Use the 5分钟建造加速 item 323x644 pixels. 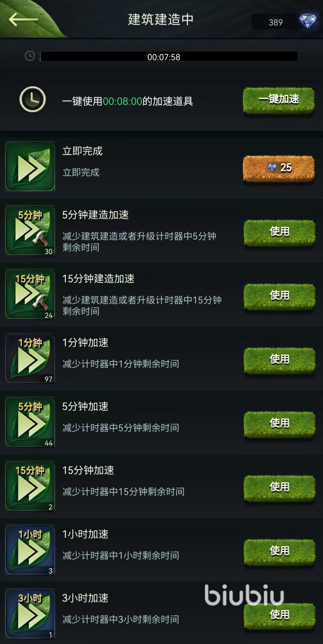click(279, 233)
